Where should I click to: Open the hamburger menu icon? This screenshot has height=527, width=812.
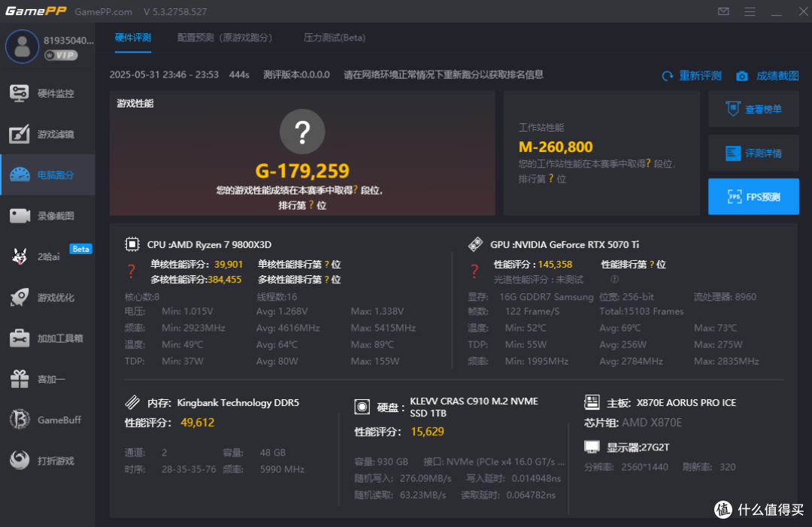(x=750, y=11)
